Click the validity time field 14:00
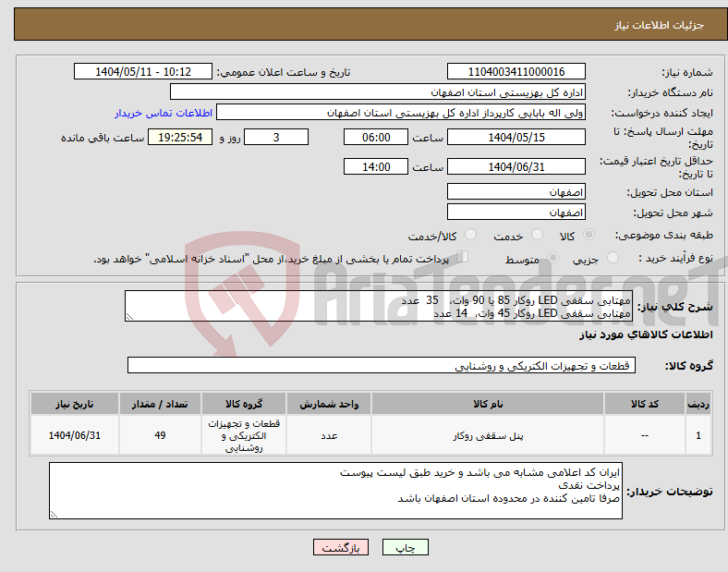 click(376, 166)
